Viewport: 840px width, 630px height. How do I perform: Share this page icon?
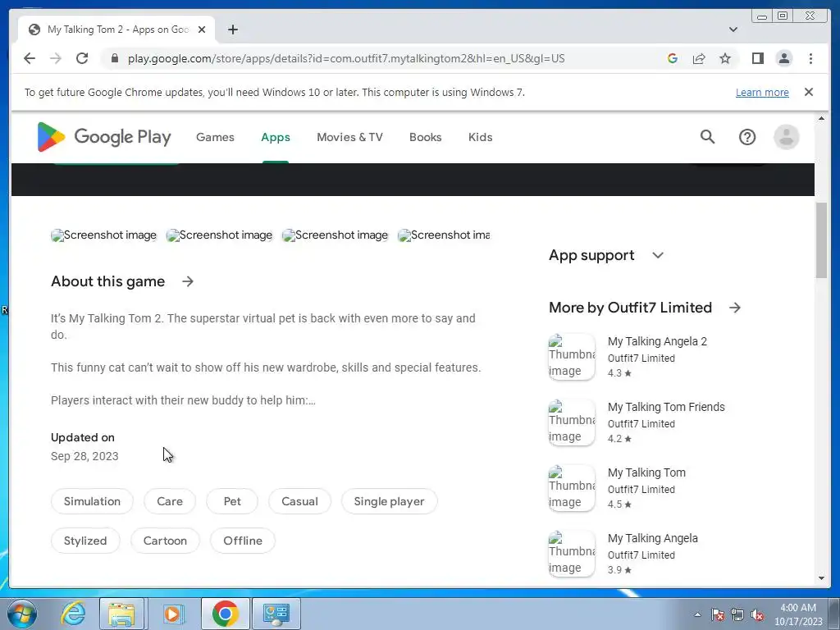[x=699, y=58]
